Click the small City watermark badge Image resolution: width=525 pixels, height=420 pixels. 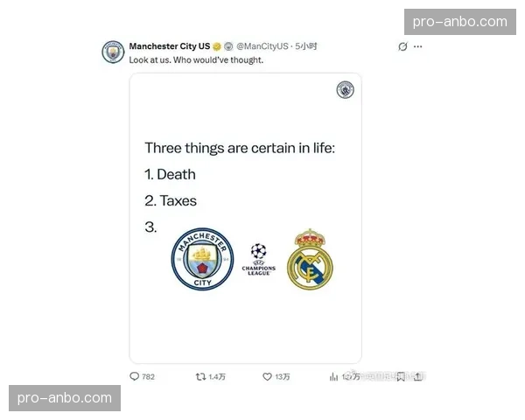pyautogui.click(x=346, y=90)
